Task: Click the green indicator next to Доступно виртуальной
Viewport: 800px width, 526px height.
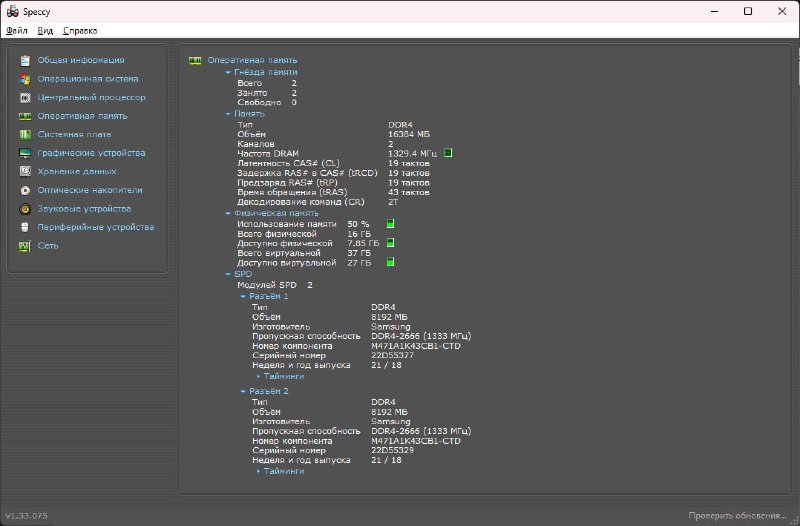Action: tap(390, 262)
